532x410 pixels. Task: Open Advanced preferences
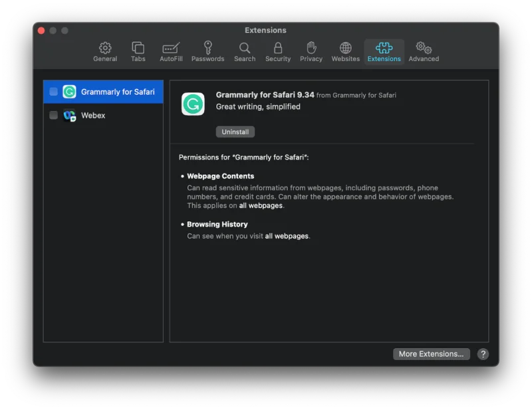(424, 52)
